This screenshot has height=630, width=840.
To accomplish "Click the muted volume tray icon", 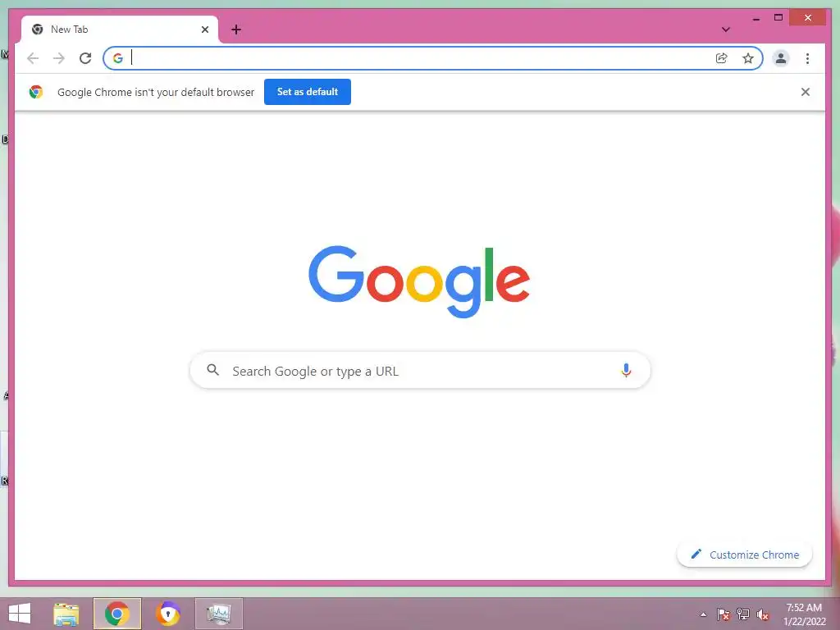I will point(763,614).
